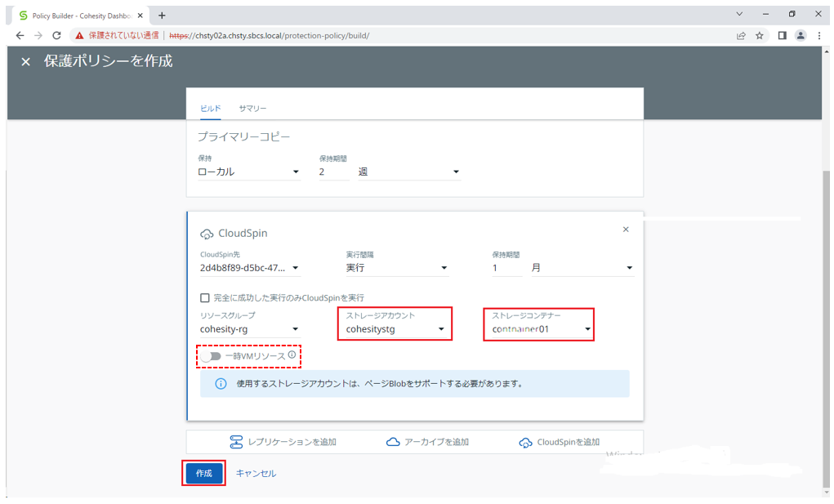834x504 pixels.
Task: Switch to the ビルド tab
Action: pos(211,109)
